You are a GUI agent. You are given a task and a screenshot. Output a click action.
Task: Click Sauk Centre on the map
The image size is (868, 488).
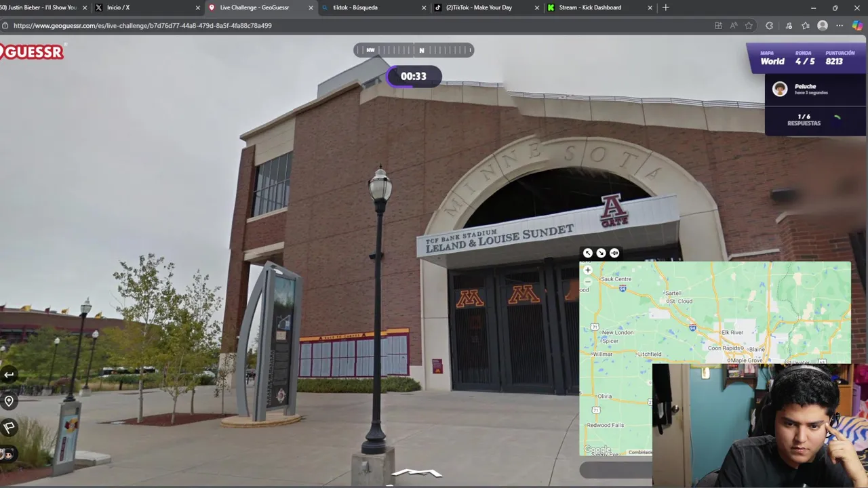(x=616, y=279)
